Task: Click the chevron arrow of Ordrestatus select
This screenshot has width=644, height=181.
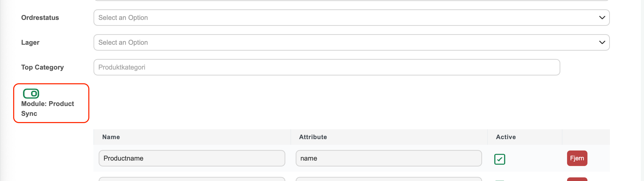Action: pos(602,18)
